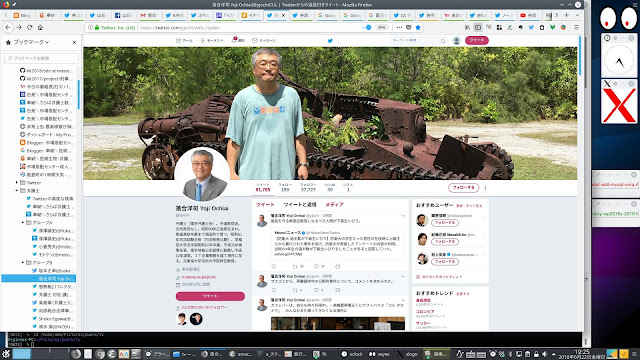Open the Firefox hamburger menu

(576, 27)
